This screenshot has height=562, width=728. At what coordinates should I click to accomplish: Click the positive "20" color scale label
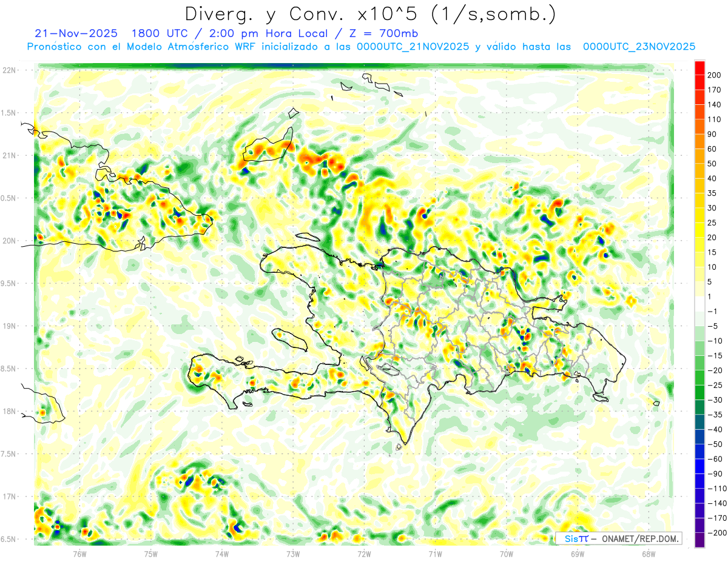pos(712,238)
